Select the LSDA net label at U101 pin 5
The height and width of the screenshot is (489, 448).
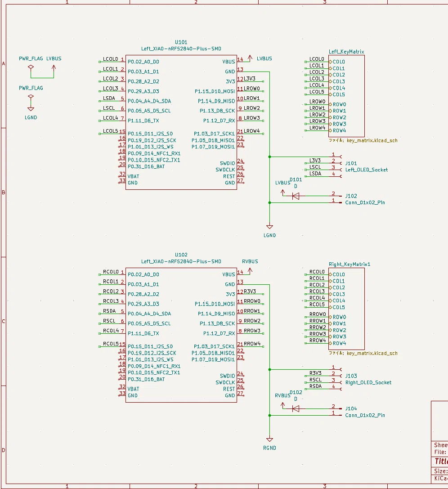(x=109, y=98)
